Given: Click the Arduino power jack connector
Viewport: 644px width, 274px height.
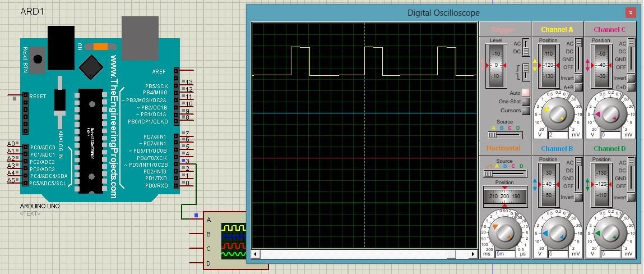Looking at the screenshot, I should point(61,48).
